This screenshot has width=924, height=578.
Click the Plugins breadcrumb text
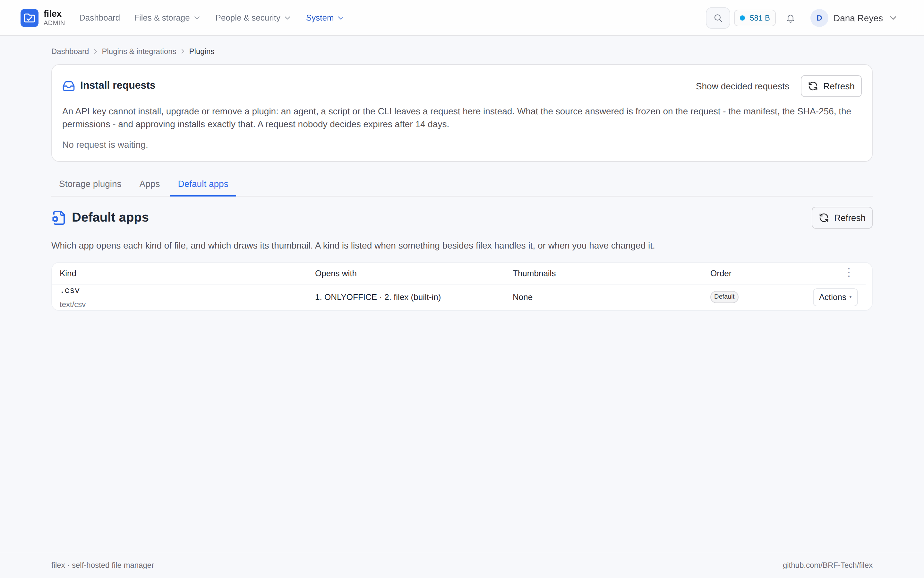pos(201,51)
